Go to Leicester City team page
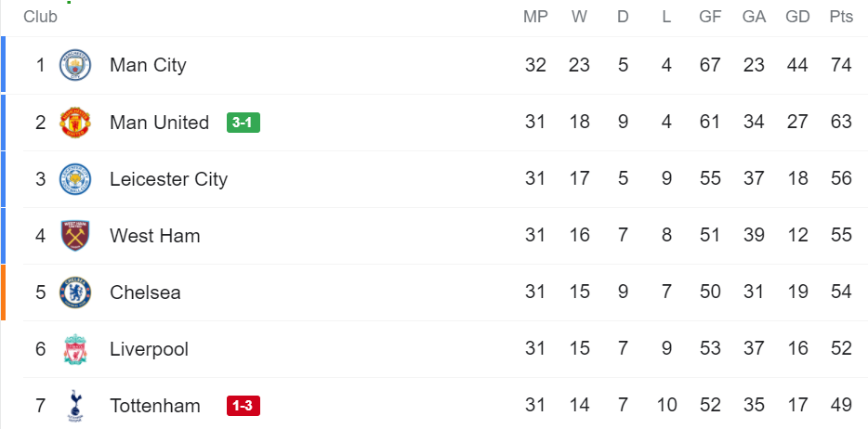This screenshot has width=868, height=429. click(x=168, y=179)
